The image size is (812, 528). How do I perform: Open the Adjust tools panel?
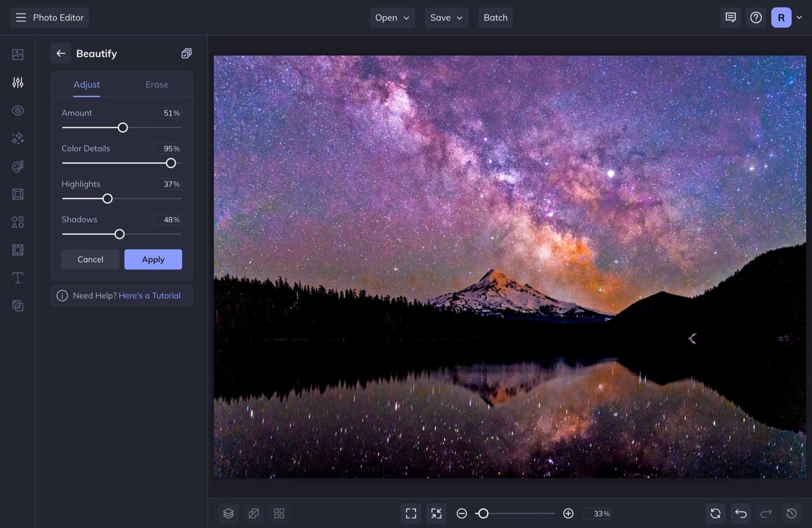tap(17, 82)
